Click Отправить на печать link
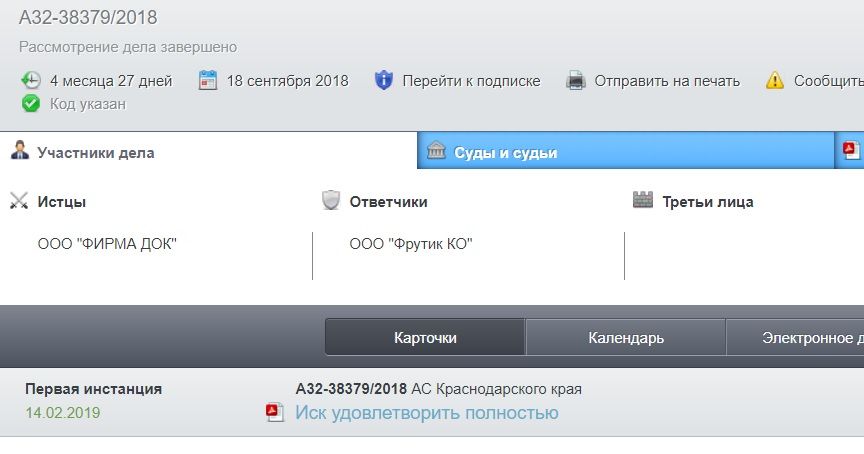This screenshot has height=454, width=864. pos(667,81)
